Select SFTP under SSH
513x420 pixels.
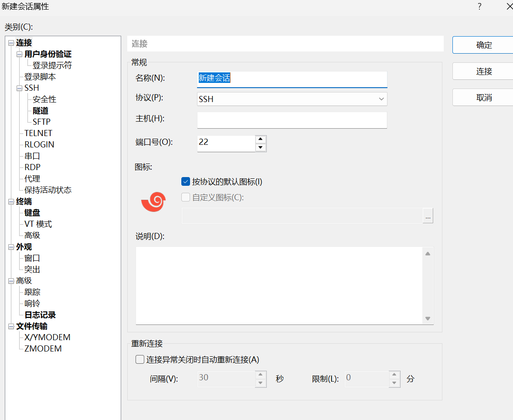click(x=41, y=122)
